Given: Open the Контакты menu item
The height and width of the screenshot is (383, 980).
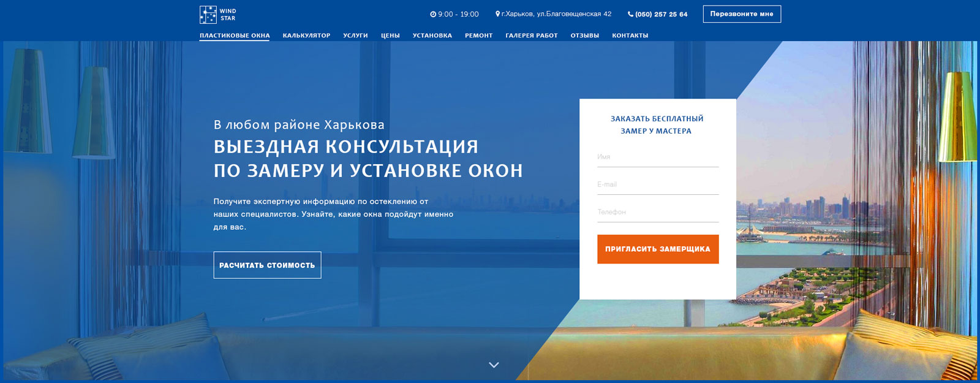Looking at the screenshot, I should click(x=630, y=36).
